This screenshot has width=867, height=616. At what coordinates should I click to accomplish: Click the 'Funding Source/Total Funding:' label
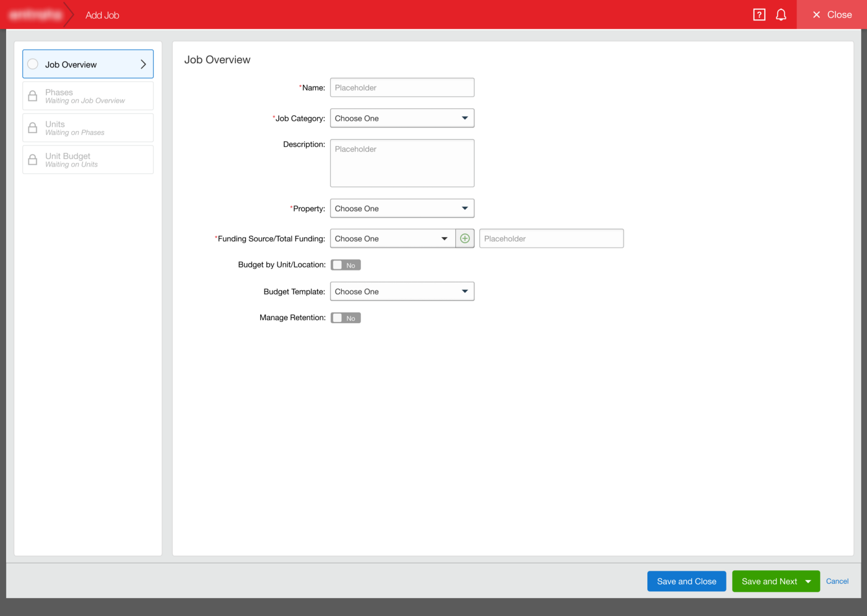coord(270,238)
